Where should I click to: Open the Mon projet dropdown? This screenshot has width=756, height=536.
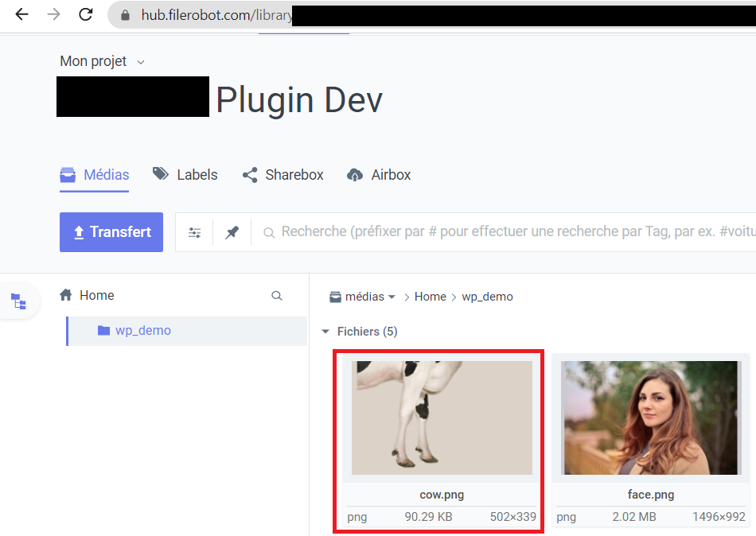pos(102,61)
